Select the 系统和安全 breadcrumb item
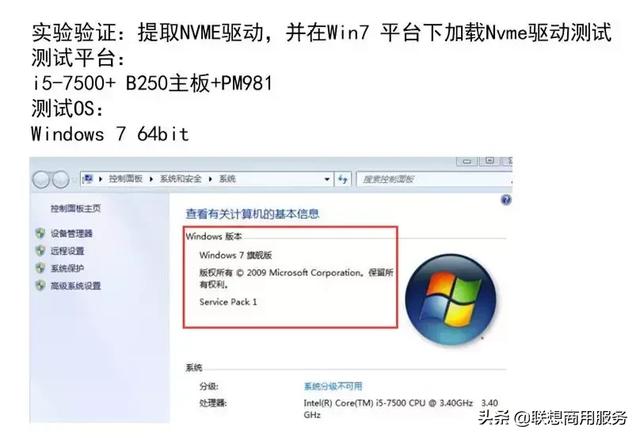Image resolution: width=640 pixels, height=438 pixels. pos(181,179)
